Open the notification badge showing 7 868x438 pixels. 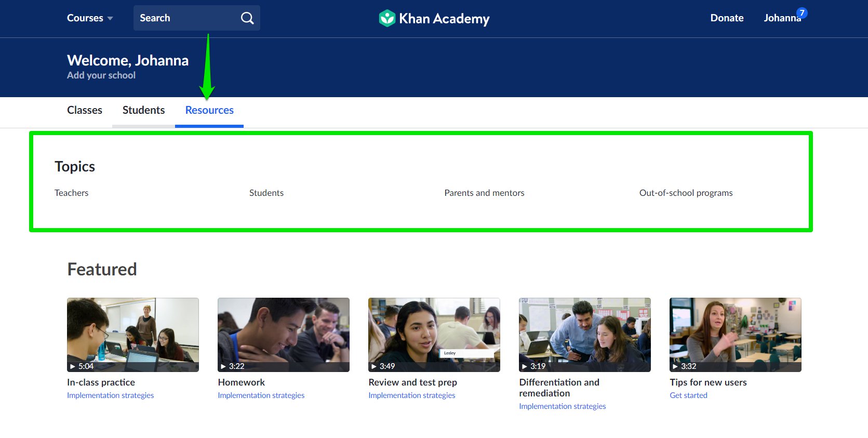[x=802, y=12]
